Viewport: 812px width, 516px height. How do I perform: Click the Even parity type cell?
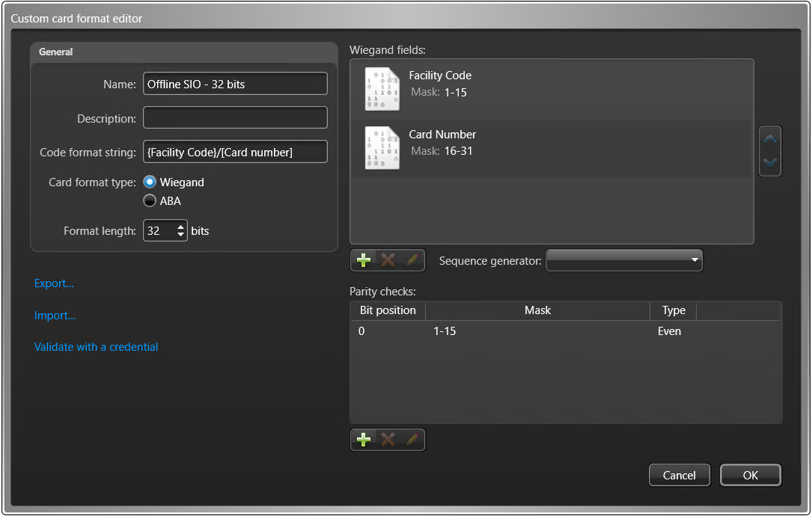click(x=669, y=331)
